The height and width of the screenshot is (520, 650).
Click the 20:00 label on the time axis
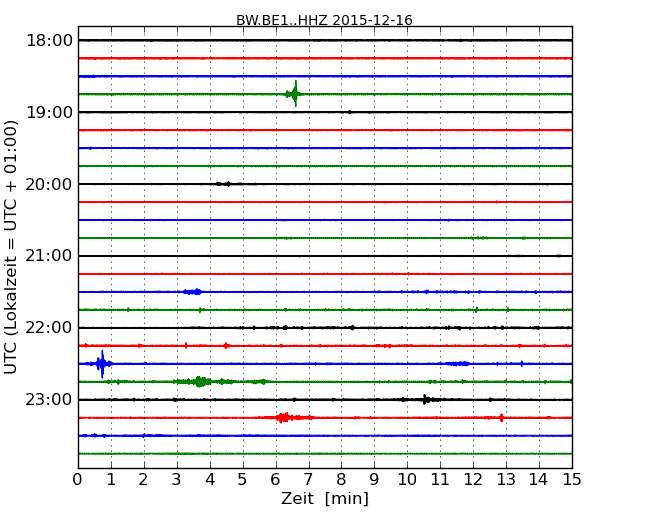pos(49,184)
